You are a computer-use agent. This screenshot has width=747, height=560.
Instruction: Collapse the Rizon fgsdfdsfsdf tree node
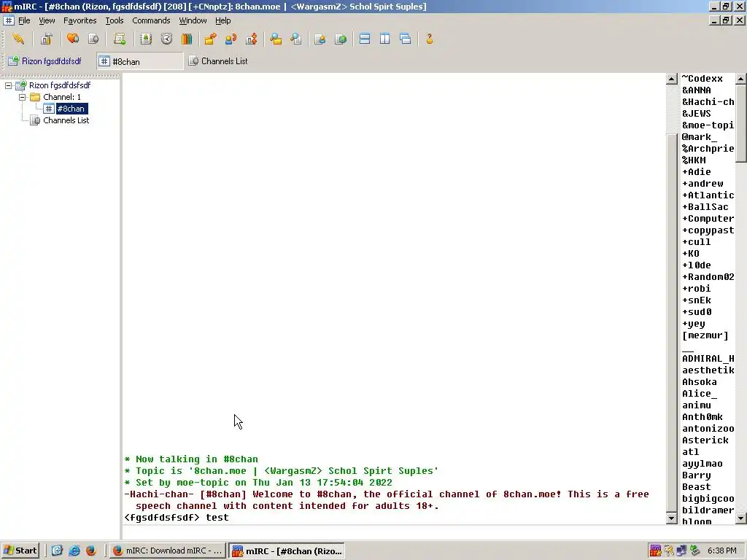coord(9,86)
